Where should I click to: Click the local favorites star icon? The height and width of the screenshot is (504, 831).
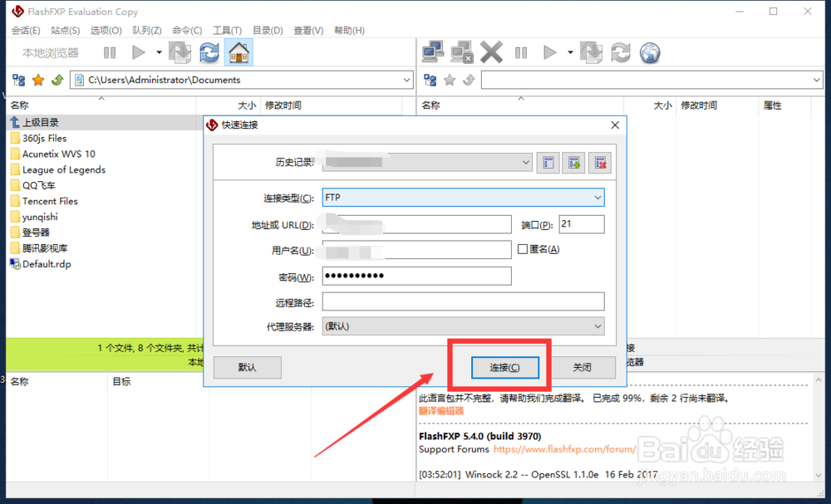tap(38, 80)
